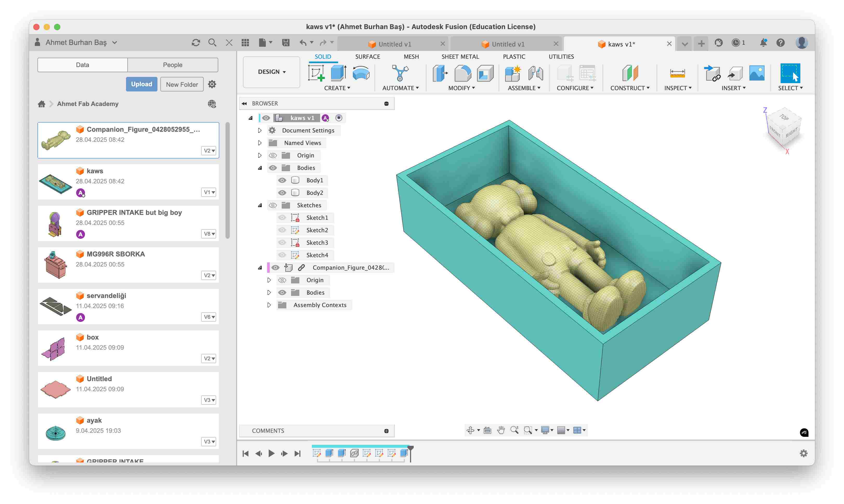Open the data panel grid icon

[245, 43]
